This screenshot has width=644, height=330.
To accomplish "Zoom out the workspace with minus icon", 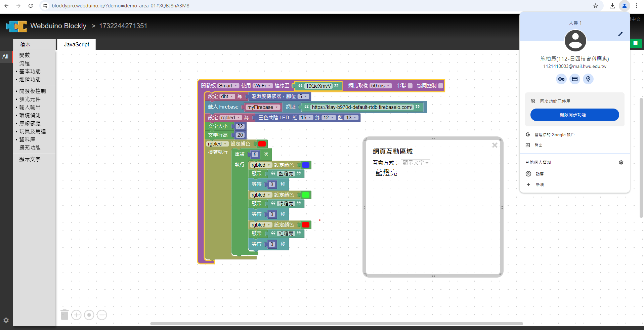I will [102, 315].
